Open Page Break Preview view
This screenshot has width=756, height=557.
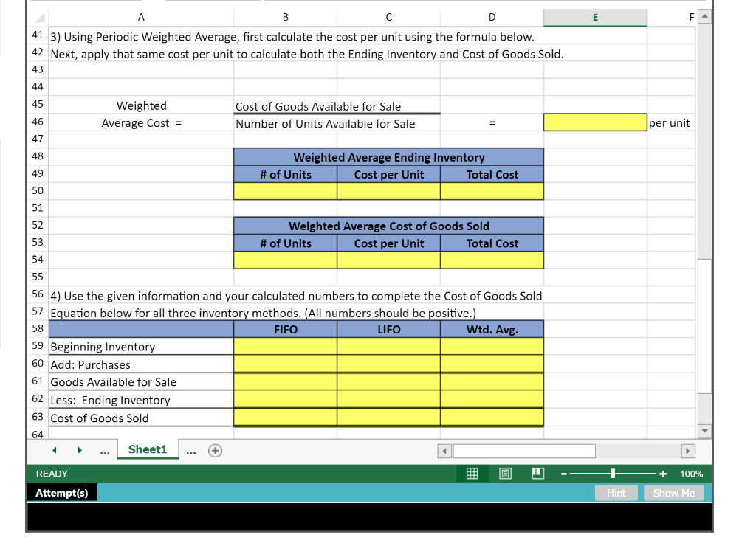click(x=537, y=474)
